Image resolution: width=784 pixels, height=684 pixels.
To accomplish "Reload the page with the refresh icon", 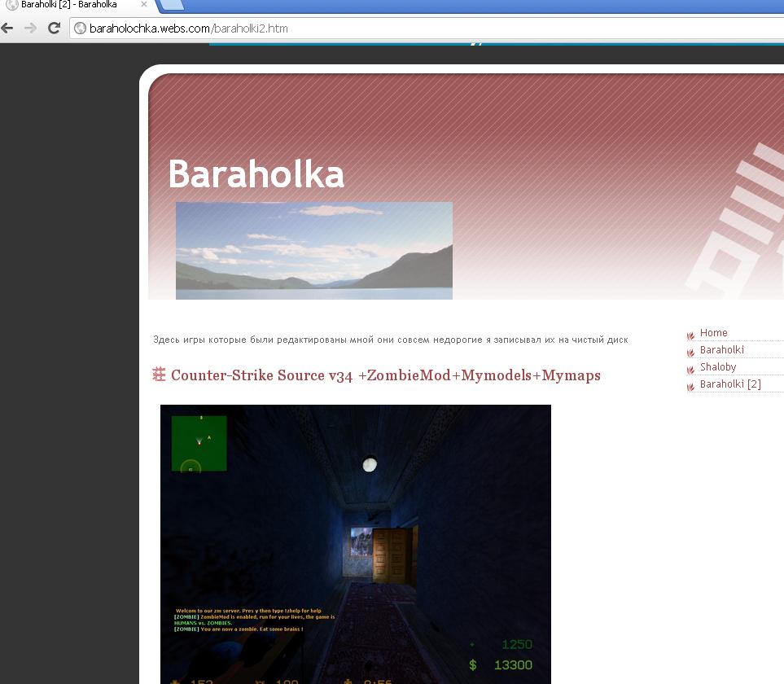I will click(54, 28).
